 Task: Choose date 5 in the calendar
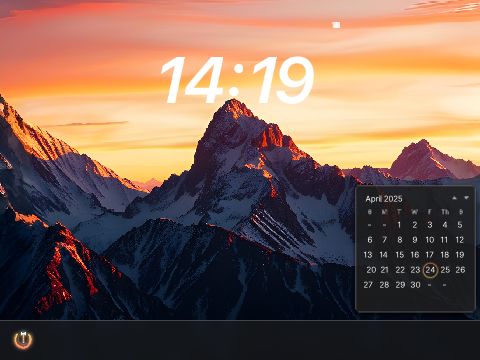coord(460,225)
